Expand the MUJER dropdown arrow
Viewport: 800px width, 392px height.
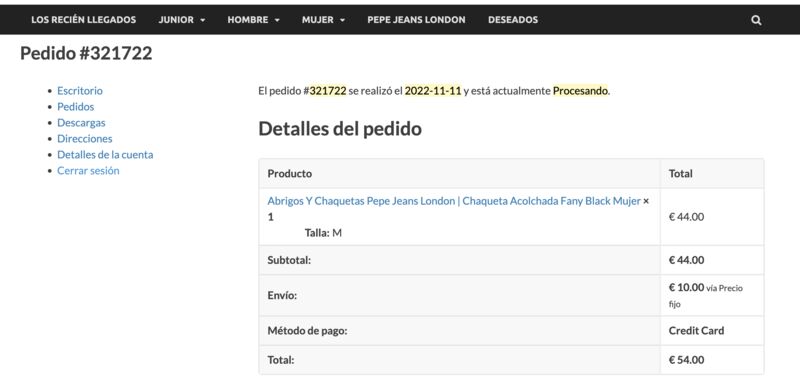pyautogui.click(x=342, y=20)
